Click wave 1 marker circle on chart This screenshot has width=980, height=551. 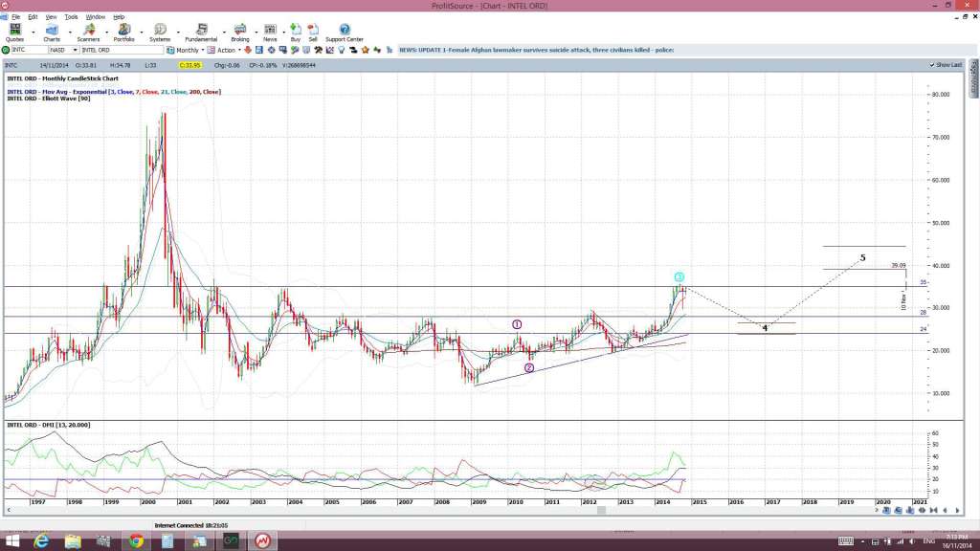tap(517, 324)
